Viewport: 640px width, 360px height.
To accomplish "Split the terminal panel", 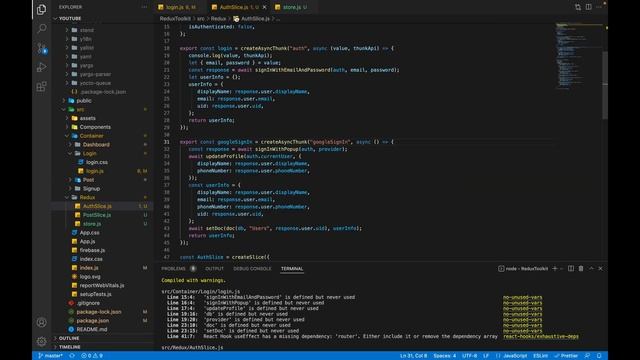I will click(571, 269).
